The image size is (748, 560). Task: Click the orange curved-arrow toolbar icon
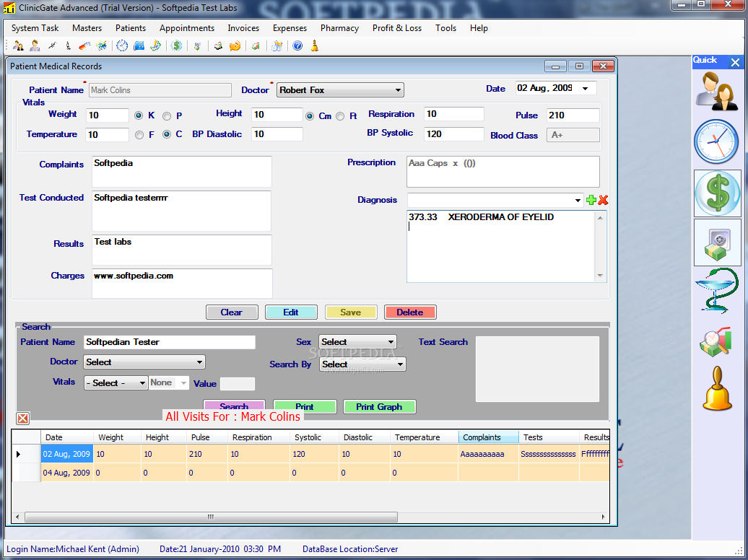pos(235,45)
